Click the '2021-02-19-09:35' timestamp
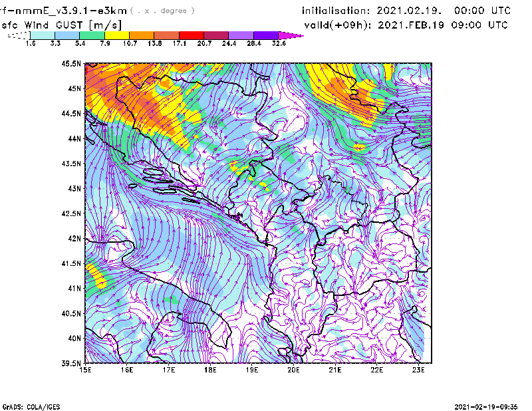Image resolution: width=532 pixels, height=411 pixels. [x=485, y=406]
